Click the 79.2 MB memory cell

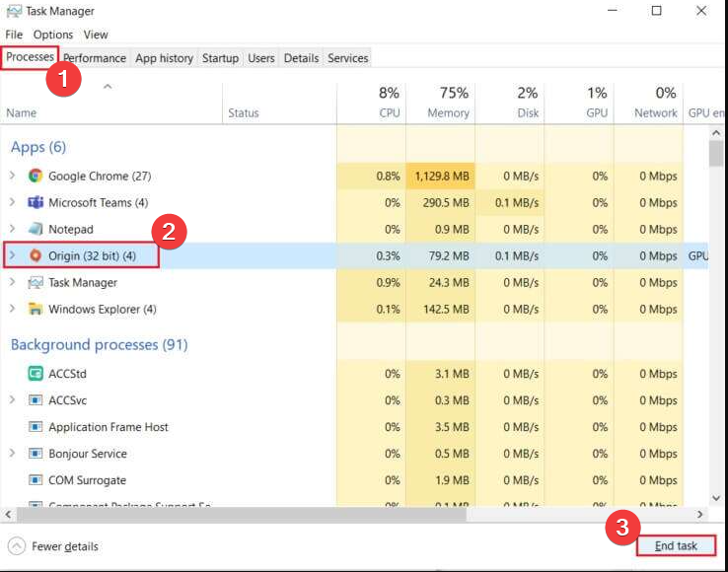click(x=441, y=255)
